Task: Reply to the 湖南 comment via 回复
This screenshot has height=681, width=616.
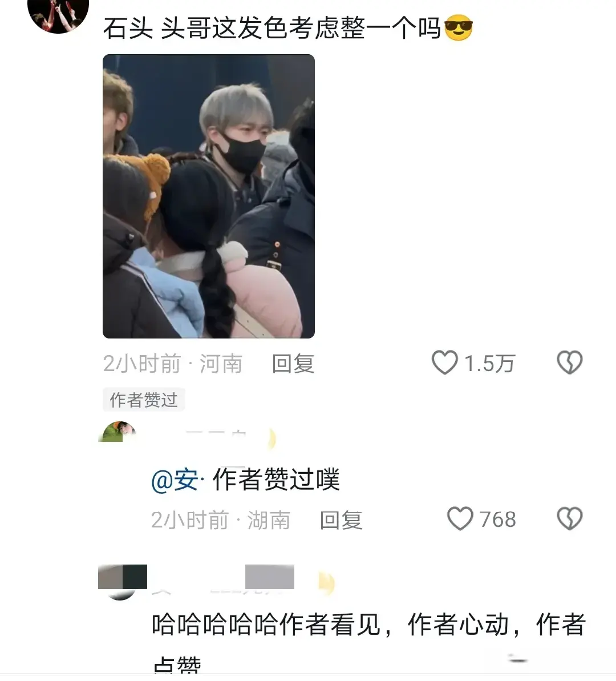Action: pos(341,520)
